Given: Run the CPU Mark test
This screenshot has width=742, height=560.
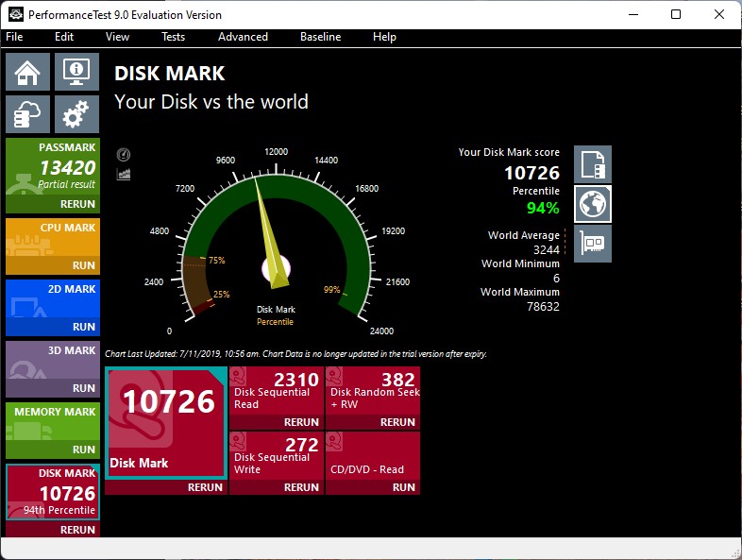Looking at the screenshot, I should [x=83, y=266].
